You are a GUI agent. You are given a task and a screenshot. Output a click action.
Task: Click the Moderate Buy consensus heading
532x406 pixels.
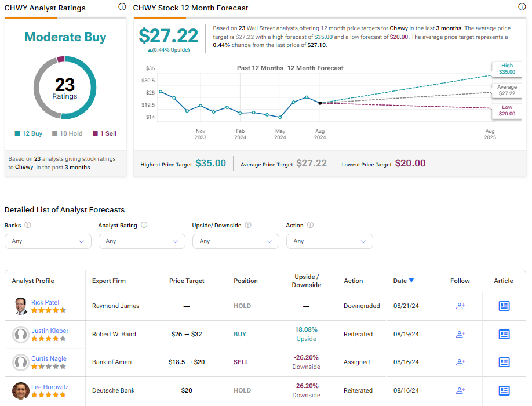coord(65,37)
